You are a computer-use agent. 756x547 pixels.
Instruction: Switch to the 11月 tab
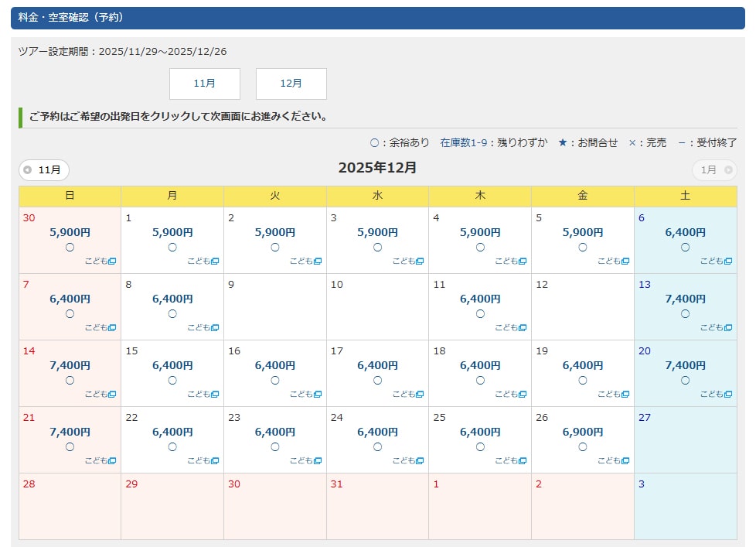(x=205, y=84)
